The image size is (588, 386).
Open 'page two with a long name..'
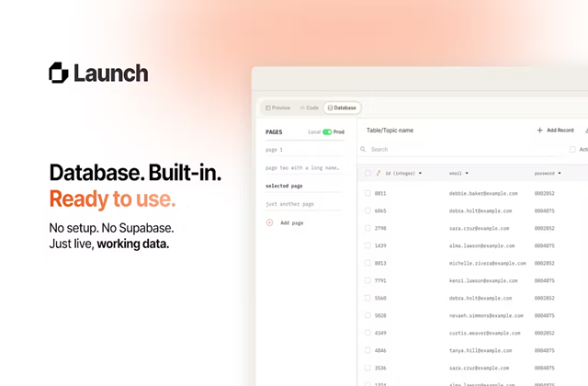pyautogui.click(x=302, y=167)
